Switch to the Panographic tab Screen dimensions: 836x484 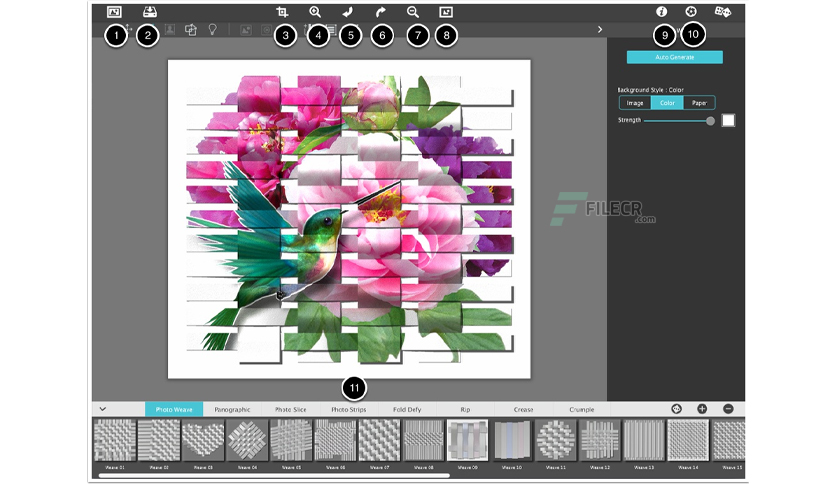[232, 409]
